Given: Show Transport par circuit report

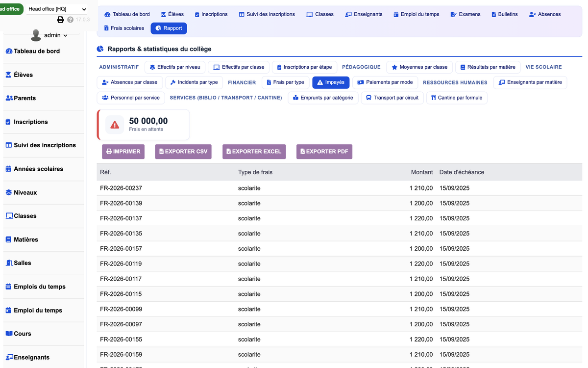Looking at the screenshot, I should (x=392, y=98).
